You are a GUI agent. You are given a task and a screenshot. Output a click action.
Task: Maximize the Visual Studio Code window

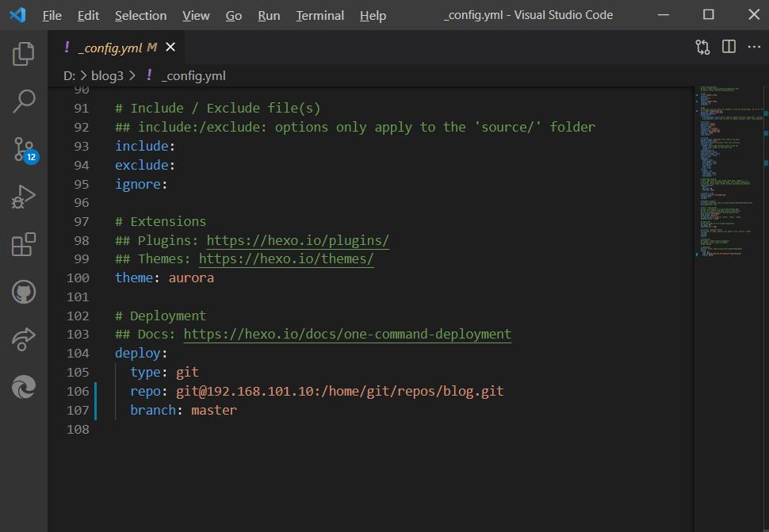[708, 15]
